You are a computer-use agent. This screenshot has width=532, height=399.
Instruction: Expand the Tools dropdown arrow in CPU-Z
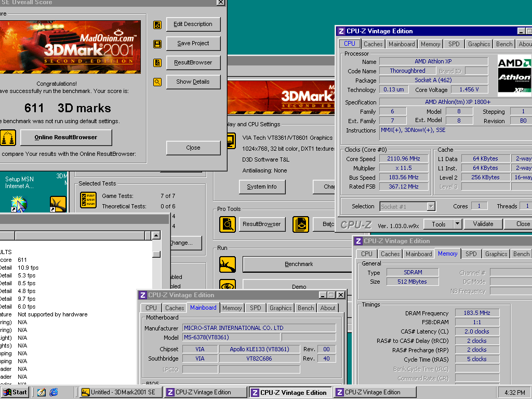457,224
